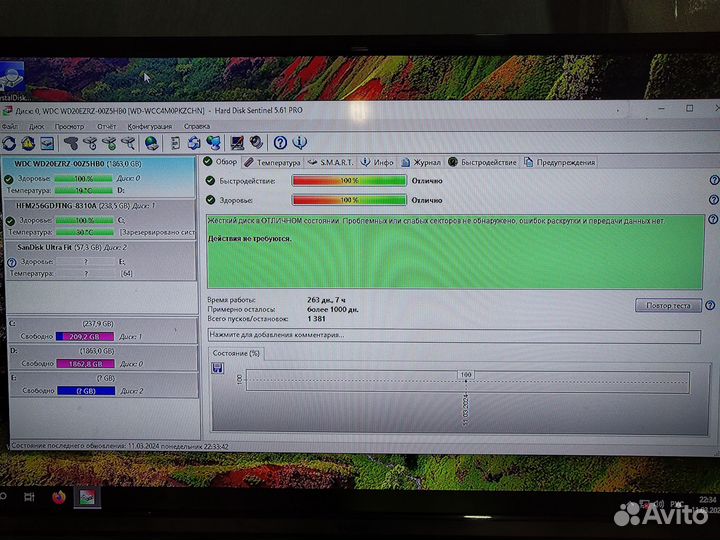Switch to the Журнал tab

click(x=421, y=163)
